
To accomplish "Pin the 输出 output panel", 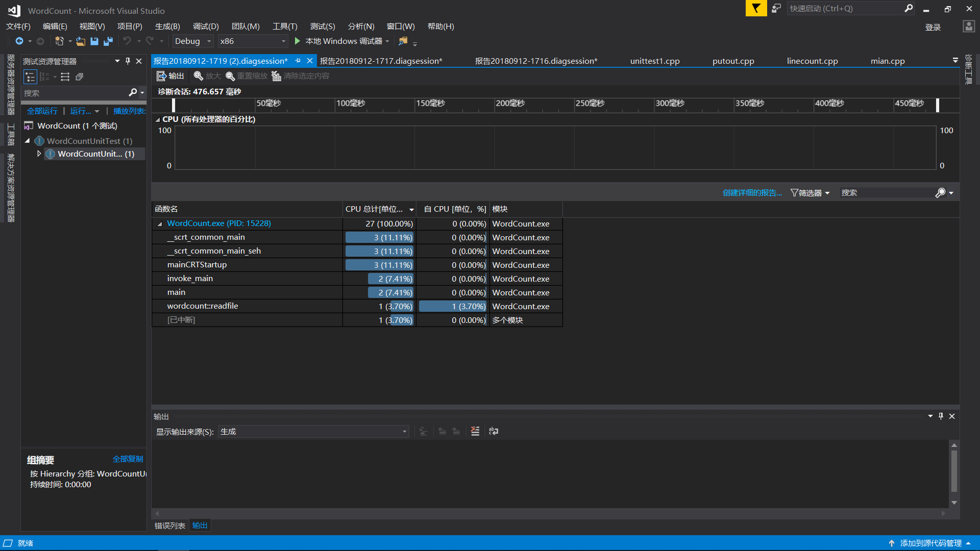I will coord(941,416).
